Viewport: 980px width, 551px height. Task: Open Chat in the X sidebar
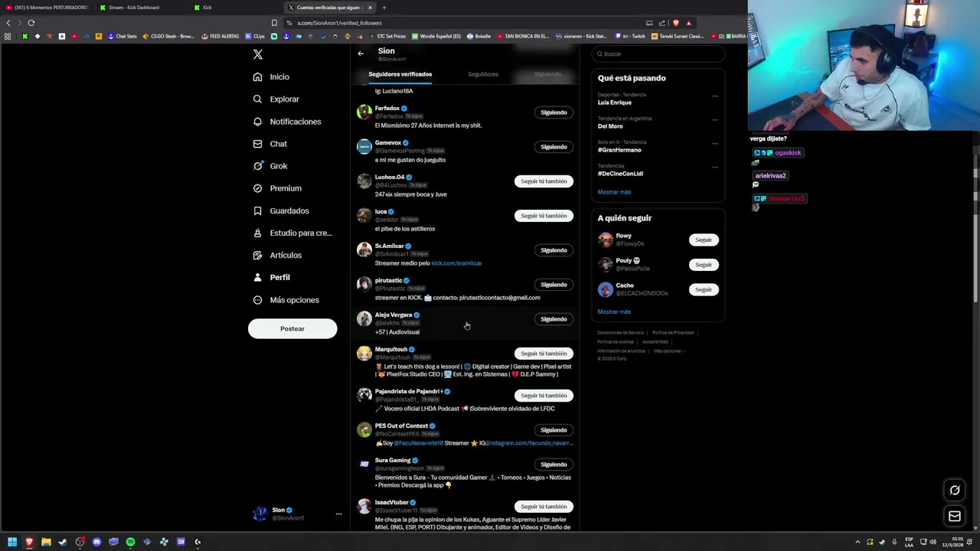click(x=270, y=144)
